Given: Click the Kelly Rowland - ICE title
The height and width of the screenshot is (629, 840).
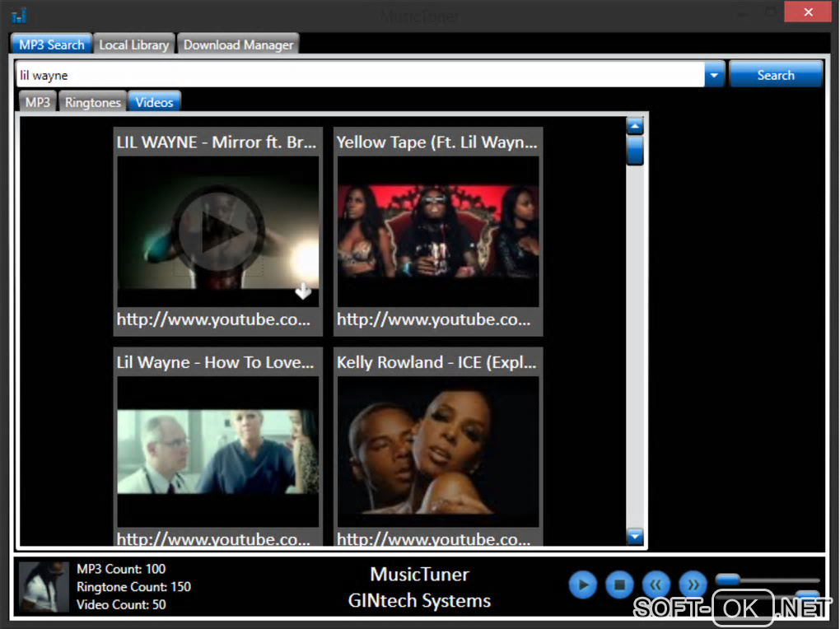Looking at the screenshot, I should click(x=436, y=362).
